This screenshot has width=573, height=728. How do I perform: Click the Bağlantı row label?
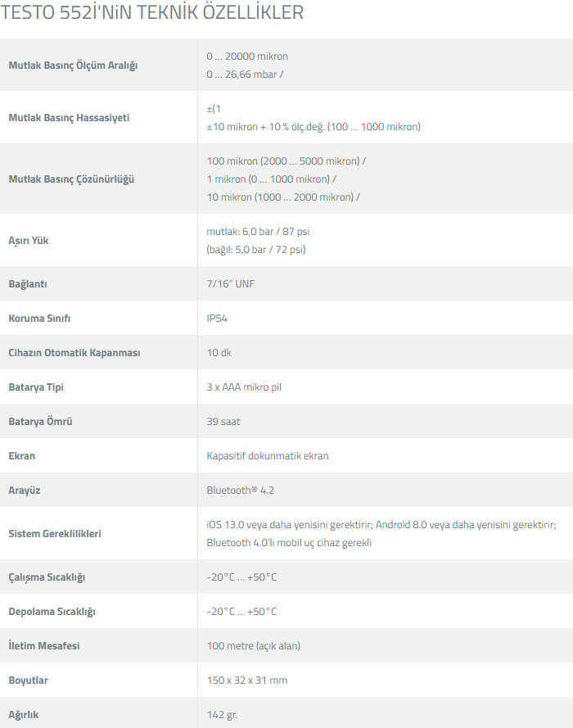(29, 283)
